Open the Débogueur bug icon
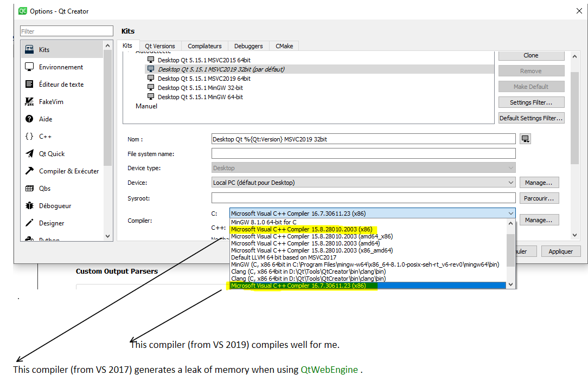This screenshot has width=588, height=375. [x=29, y=206]
